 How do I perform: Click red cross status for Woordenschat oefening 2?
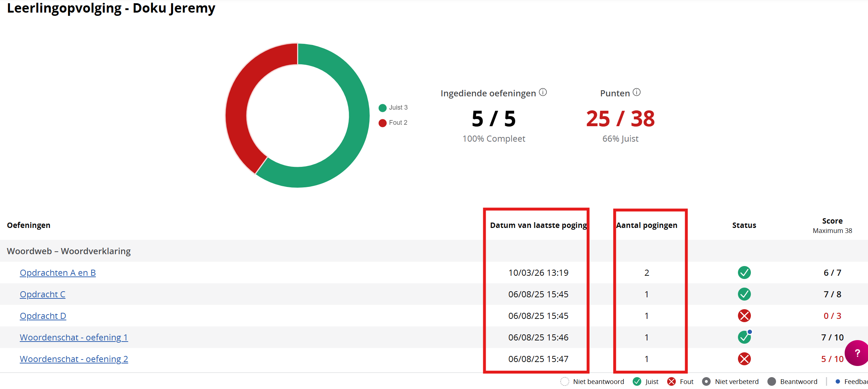pyautogui.click(x=744, y=359)
